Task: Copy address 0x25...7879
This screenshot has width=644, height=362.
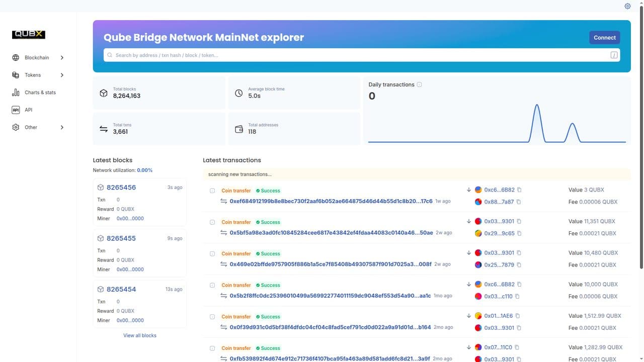Action: pyautogui.click(x=519, y=265)
